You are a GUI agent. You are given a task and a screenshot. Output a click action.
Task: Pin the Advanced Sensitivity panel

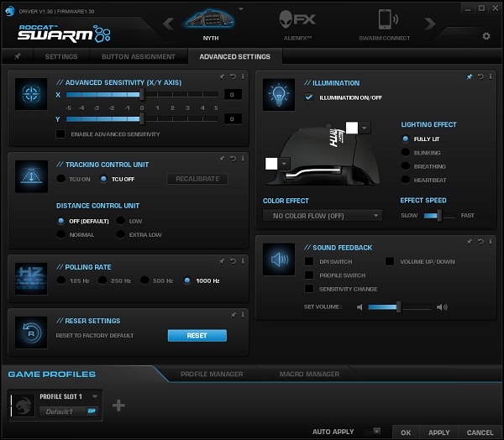point(222,76)
